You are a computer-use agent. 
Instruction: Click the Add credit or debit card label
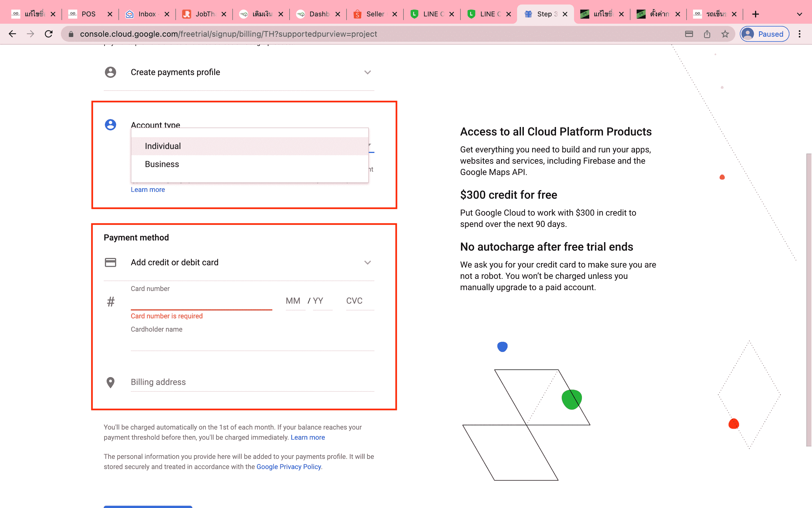(x=175, y=262)
